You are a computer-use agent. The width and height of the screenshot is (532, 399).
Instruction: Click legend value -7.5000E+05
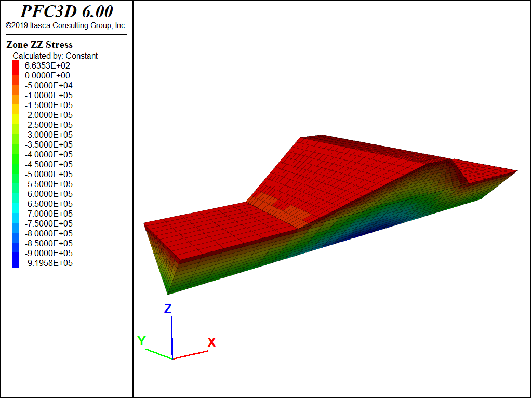click(49, 223)
